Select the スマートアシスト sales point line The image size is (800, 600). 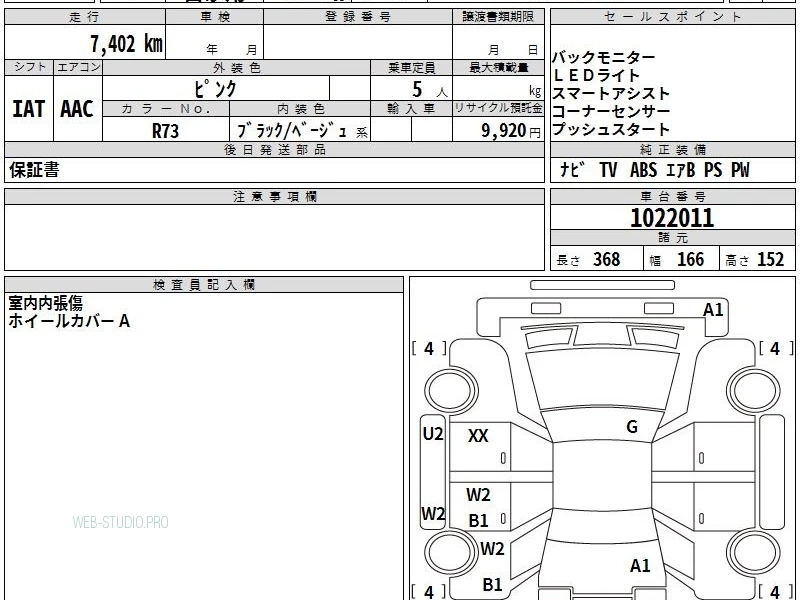611,94
